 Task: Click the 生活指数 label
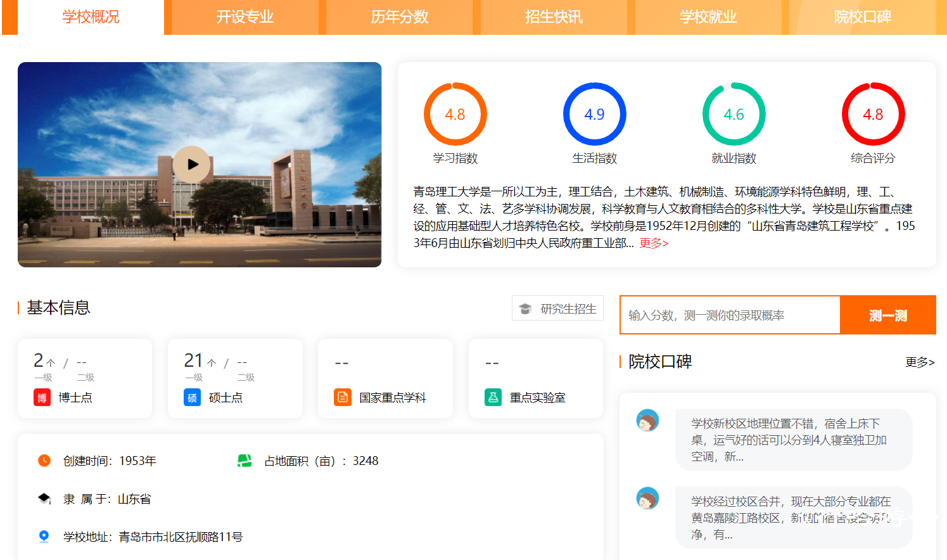pyautogui.click(x=595, y=158)
